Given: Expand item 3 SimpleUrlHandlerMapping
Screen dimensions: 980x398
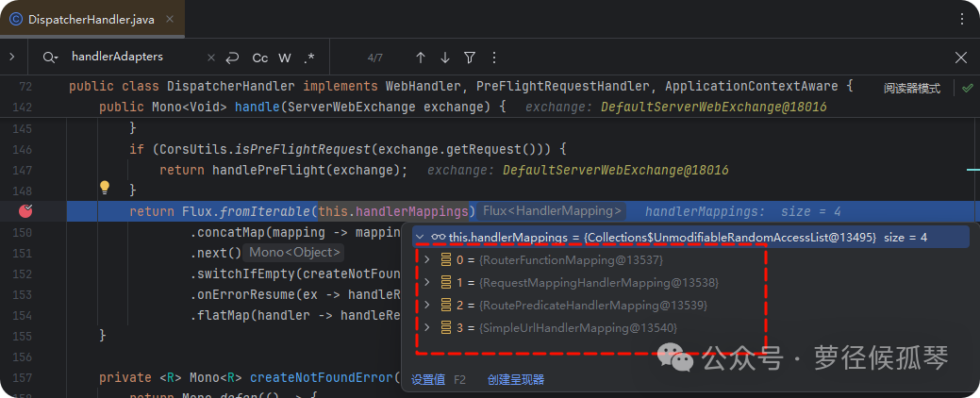Looking at the screenshot, I should [x=427, y=327].
